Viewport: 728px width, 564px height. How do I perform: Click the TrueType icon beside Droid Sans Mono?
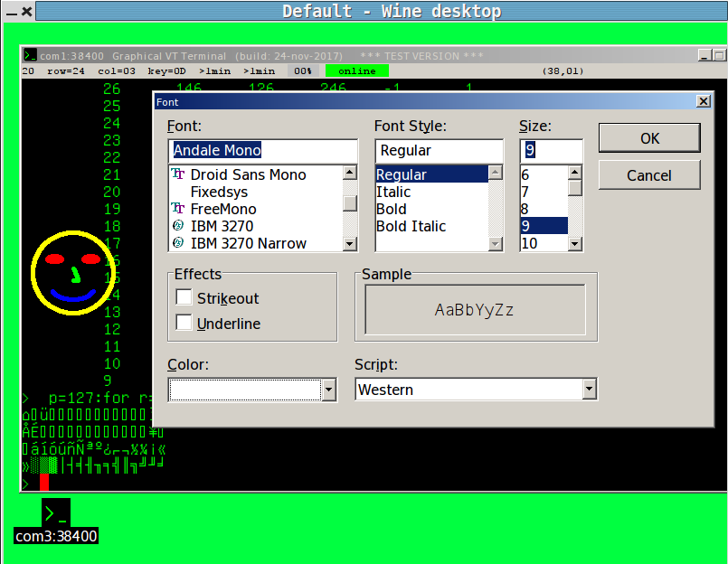(178, 174)
